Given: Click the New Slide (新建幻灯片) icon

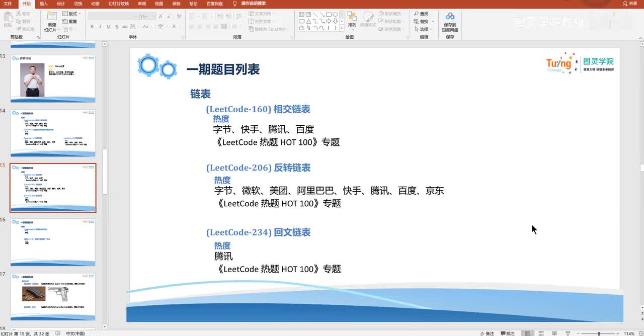Looking at the screenshot, I should tap(52, 16).
